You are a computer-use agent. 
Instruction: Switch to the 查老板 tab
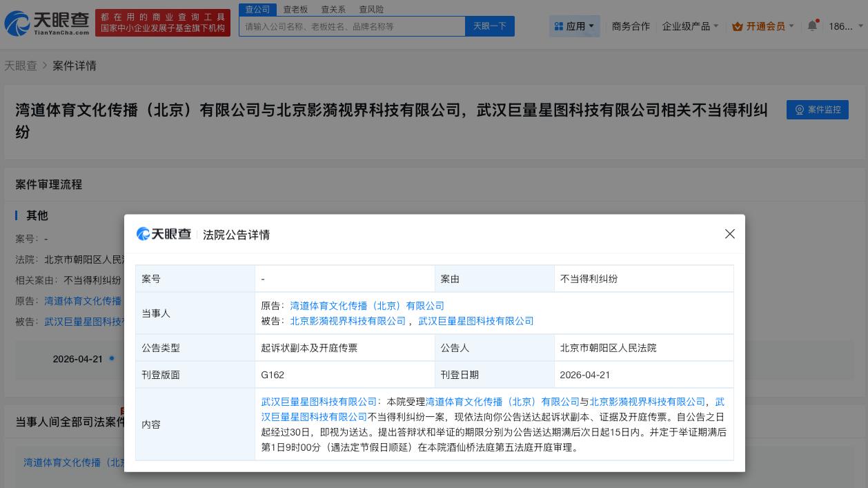[x=295, y=9]
